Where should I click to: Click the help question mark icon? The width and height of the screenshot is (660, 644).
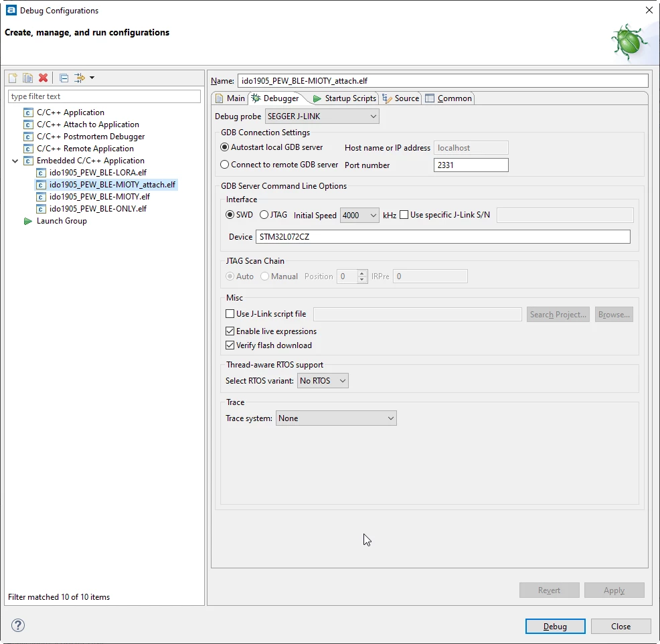(18, 625)
